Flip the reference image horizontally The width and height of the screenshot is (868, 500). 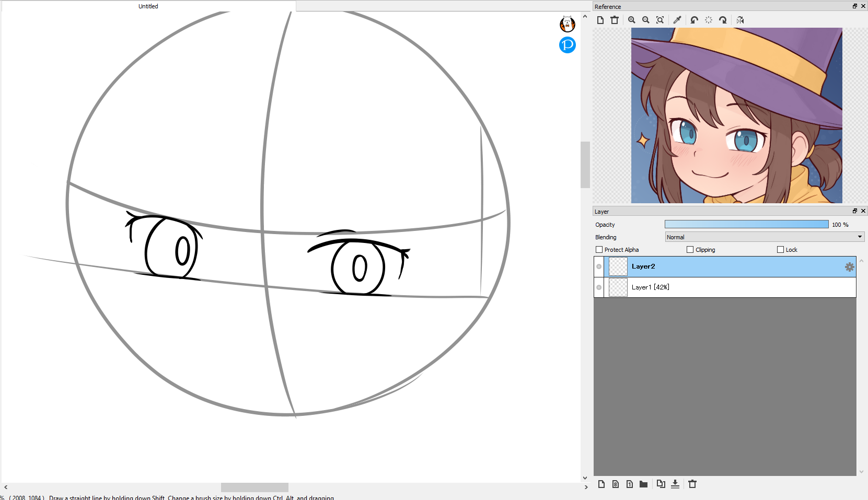click(x=740, y=20)
